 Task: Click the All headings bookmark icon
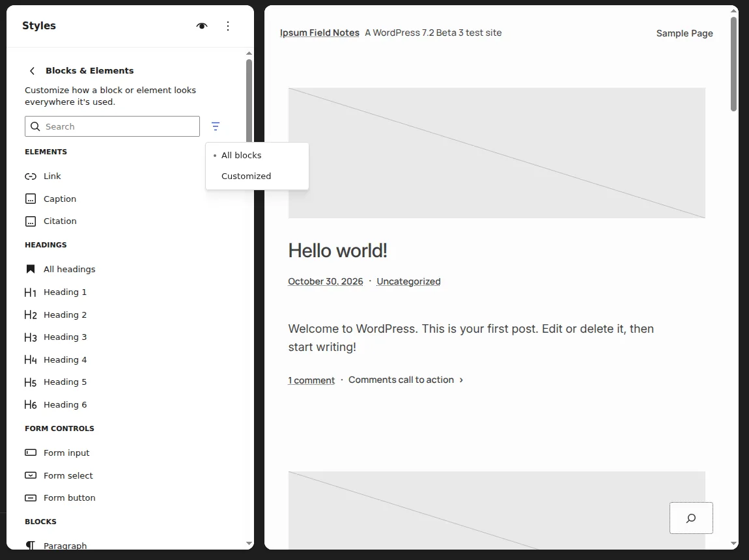31,269
